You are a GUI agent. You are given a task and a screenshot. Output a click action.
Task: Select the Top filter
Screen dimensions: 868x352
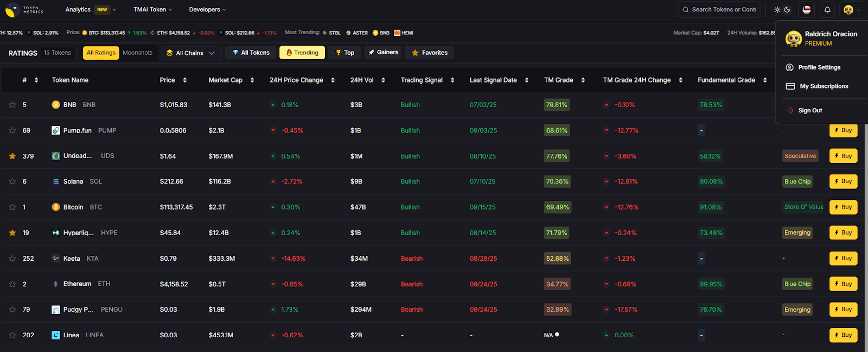[344, 53]
